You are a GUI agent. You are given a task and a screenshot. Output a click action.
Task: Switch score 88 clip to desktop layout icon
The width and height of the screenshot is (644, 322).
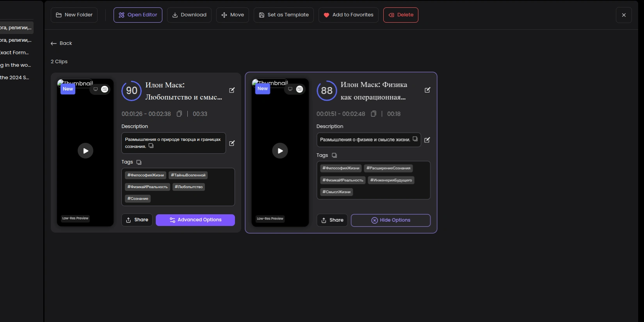point(290,89)
